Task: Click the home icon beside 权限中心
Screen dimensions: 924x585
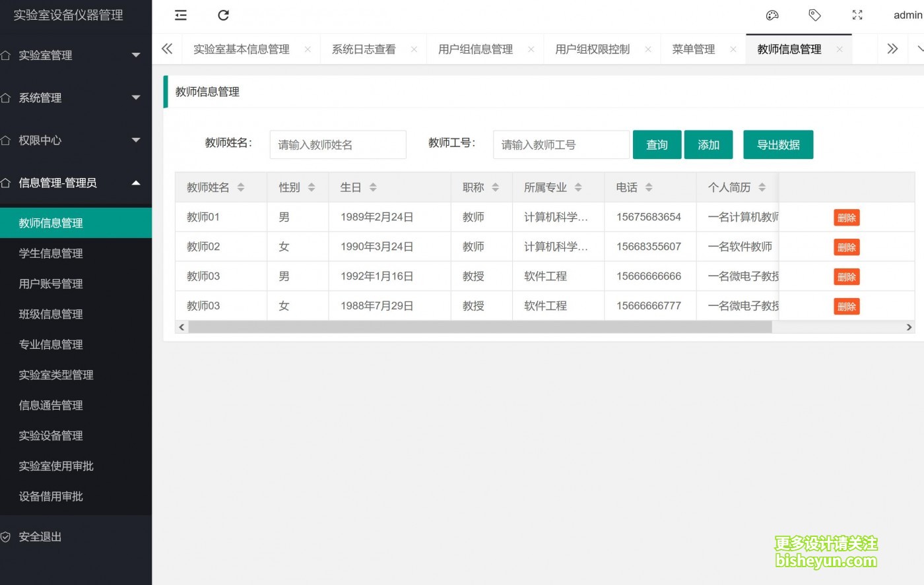Action: pos(5,140)
